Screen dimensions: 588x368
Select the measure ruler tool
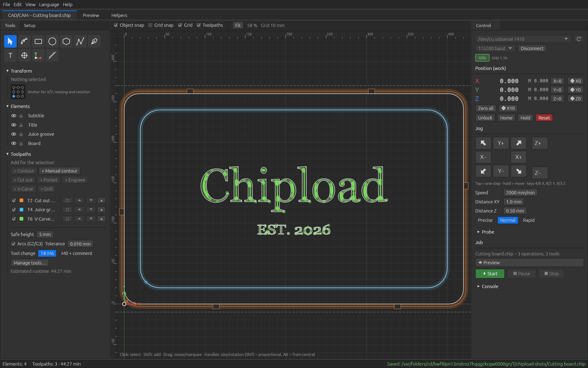point(52,55)
